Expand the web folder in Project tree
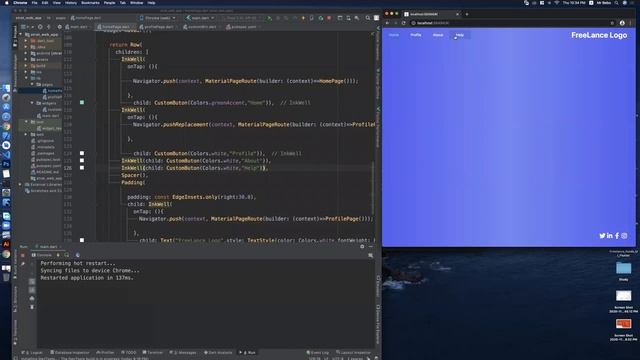640x360 pixels. pos(26,134)
